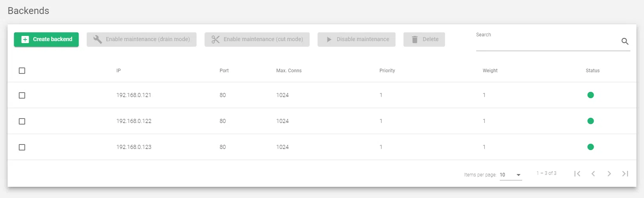Click the green status dot for 192.168.0.123
Image resolution: width=644 pixels, height=198 pixels.
click(x=590, y=147)
